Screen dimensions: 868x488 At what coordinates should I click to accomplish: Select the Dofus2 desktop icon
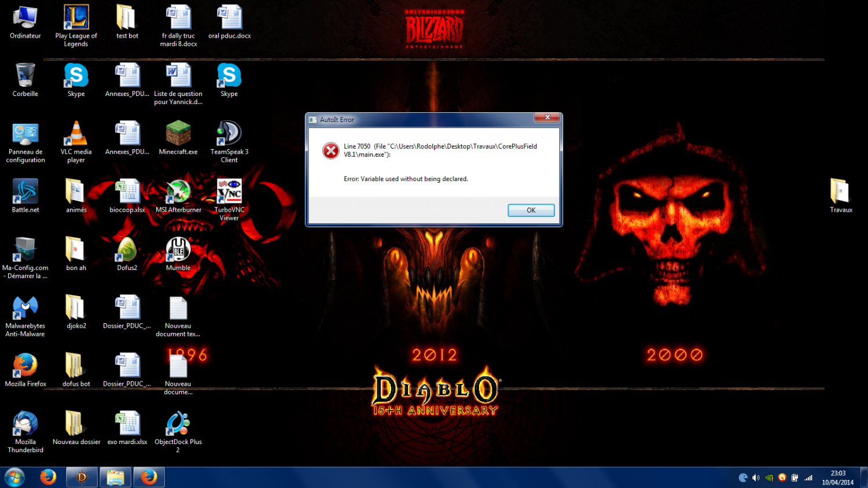[127, 253]
